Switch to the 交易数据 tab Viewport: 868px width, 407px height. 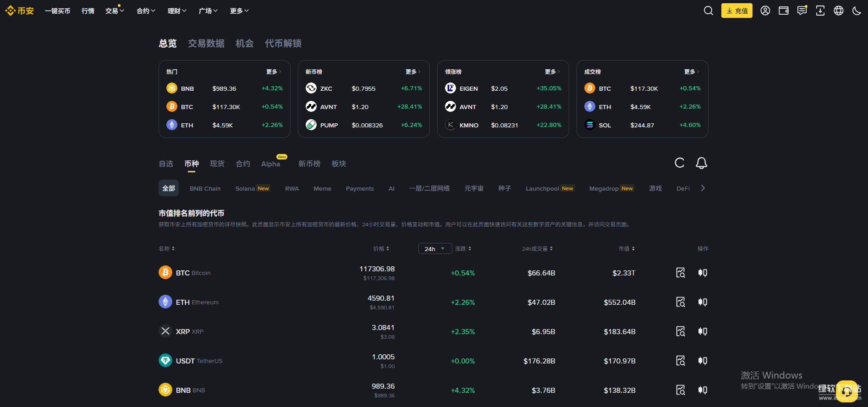[x=206, y=44]
